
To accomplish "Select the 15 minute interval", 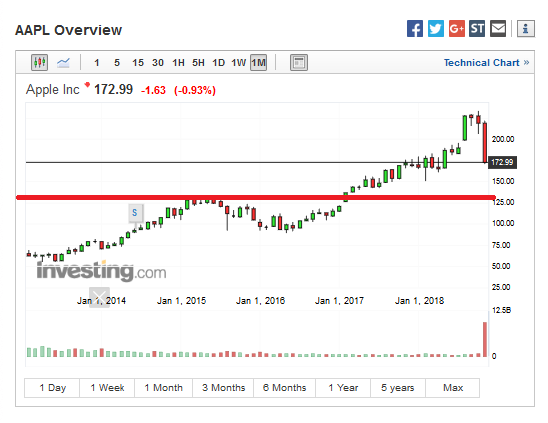I will coord(138,63).
